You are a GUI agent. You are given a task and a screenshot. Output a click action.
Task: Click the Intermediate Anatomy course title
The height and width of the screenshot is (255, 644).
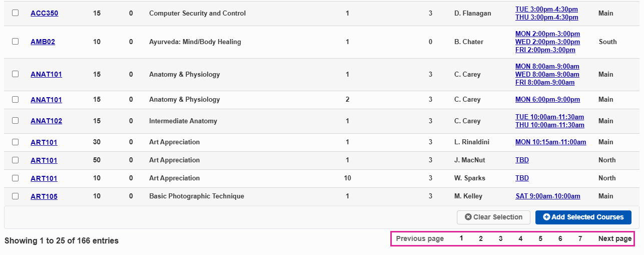[x=183, y=121]
